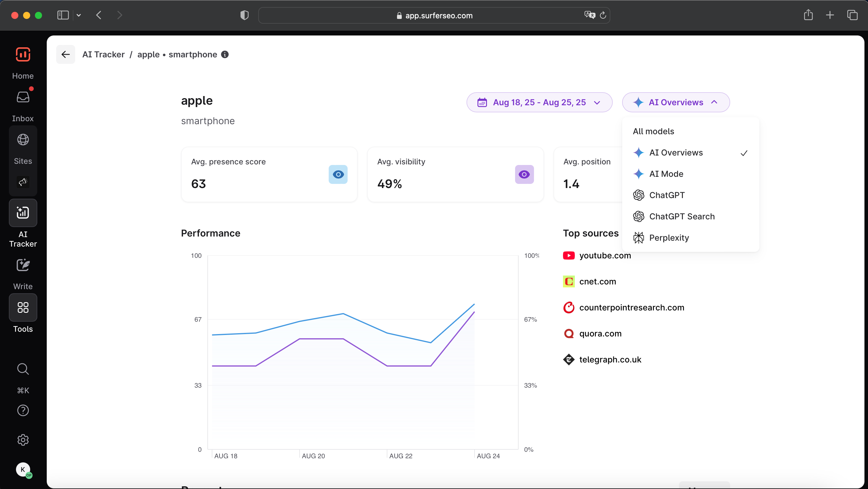Click the AUG 20 chart axis label

click(x=313, y=456)
